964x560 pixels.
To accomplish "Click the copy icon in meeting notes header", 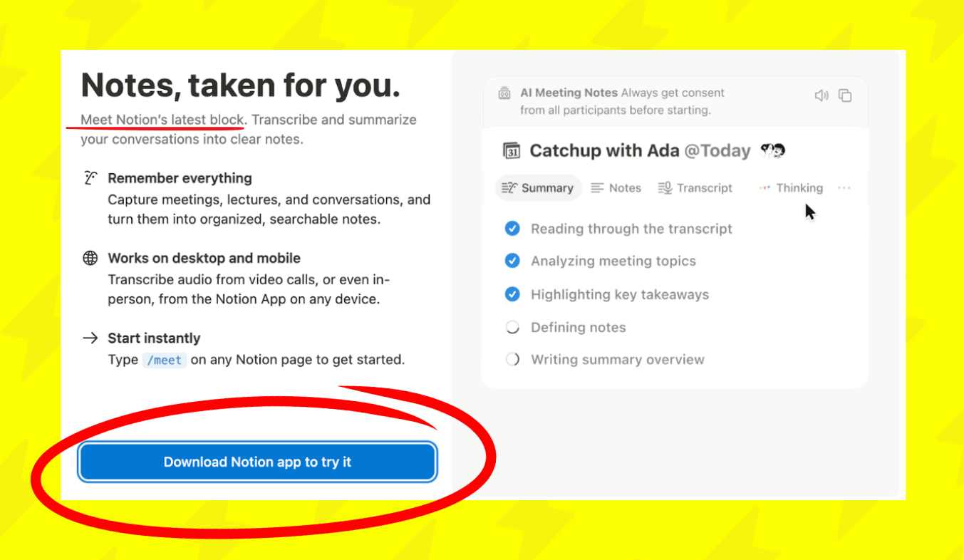I will click(845, 95).
